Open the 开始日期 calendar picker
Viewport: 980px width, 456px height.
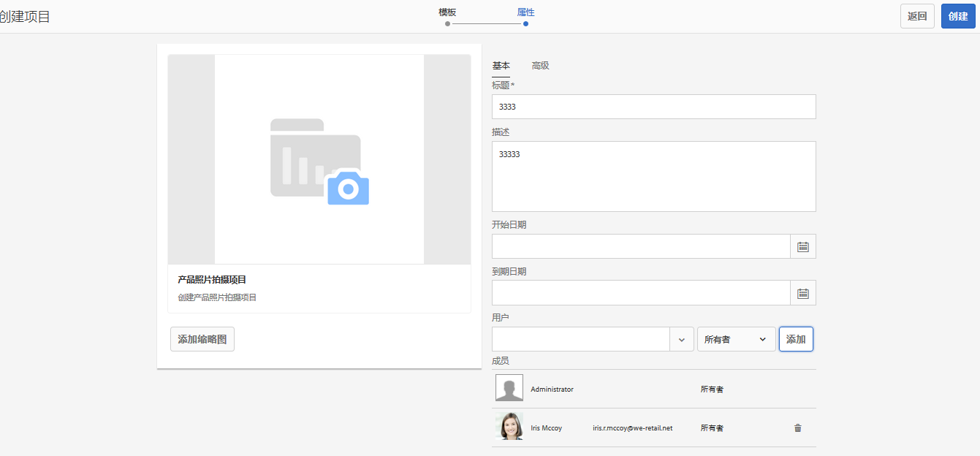click(x=803, y=246)
